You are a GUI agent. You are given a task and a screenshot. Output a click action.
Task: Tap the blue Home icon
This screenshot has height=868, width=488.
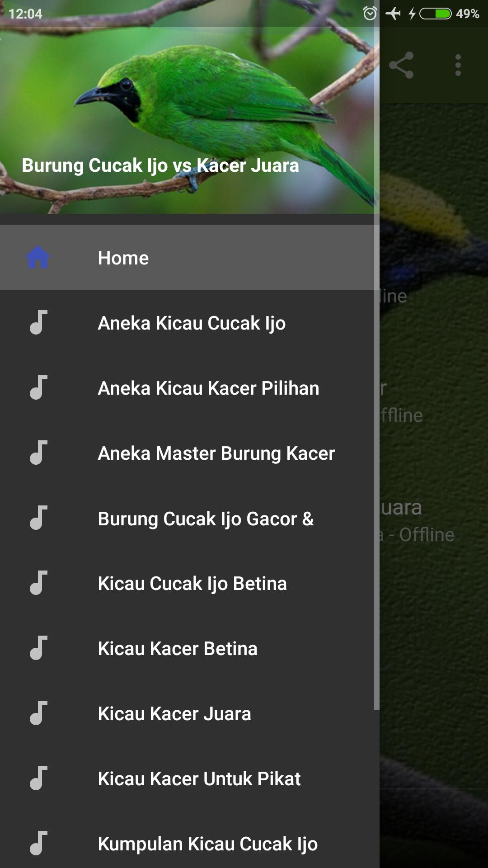coord(38,257)
